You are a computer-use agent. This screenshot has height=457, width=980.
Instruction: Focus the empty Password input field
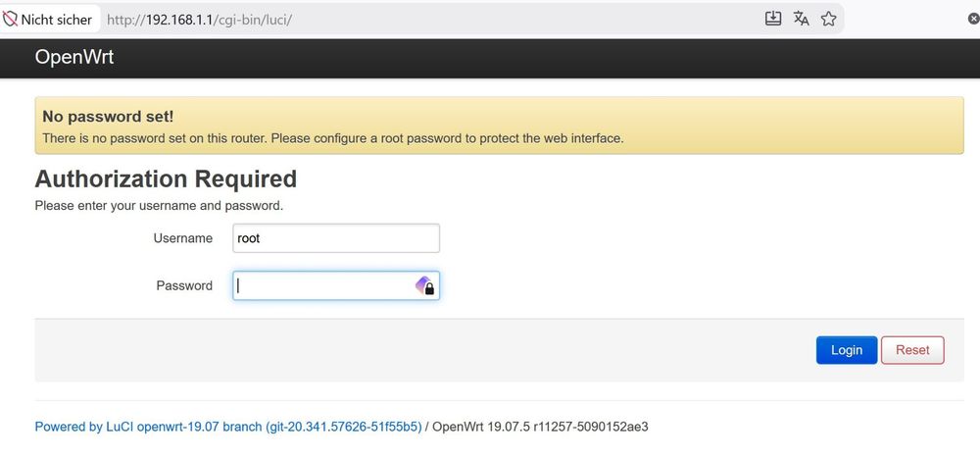pyautogui.click(x=336, y=285)
